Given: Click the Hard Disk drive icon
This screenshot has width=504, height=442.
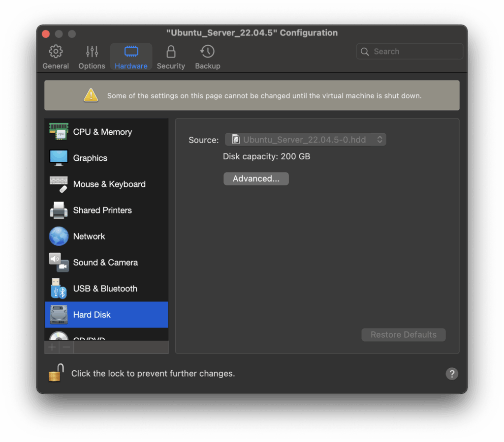Looking at the screenshot, I should (59, 315).
